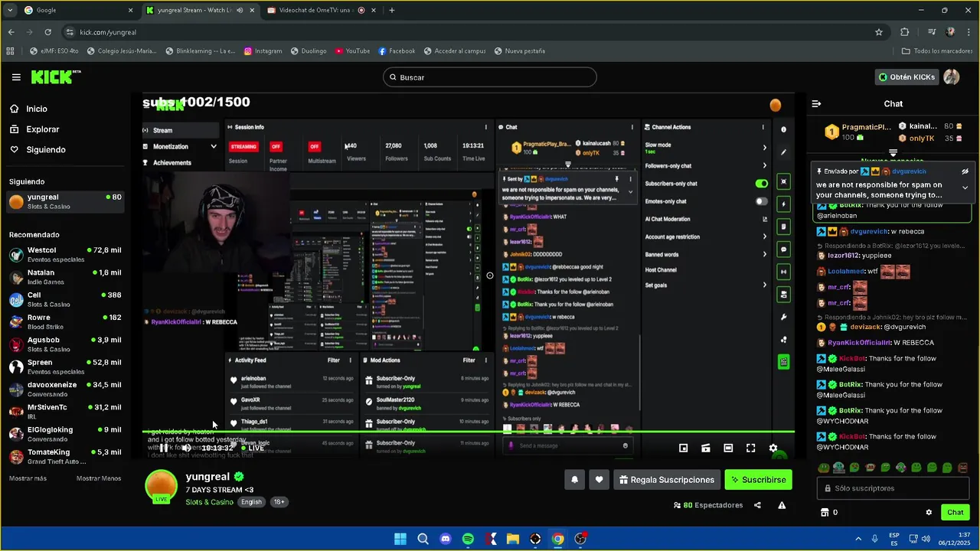Screen dimensions: 980x551
Task: Open the chat shop icon beside 0
Action: point(825,512)
